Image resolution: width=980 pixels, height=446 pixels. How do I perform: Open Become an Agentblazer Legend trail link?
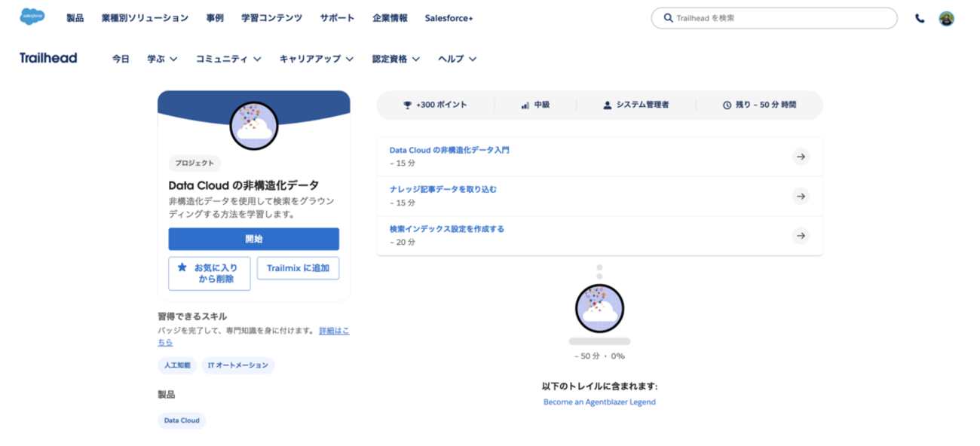(x=599, y=402)
